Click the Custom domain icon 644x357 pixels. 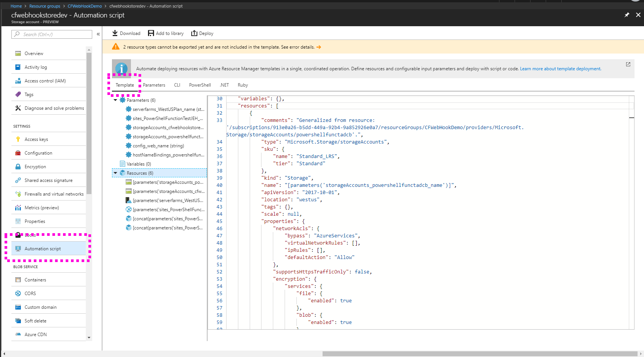point(18,307)
